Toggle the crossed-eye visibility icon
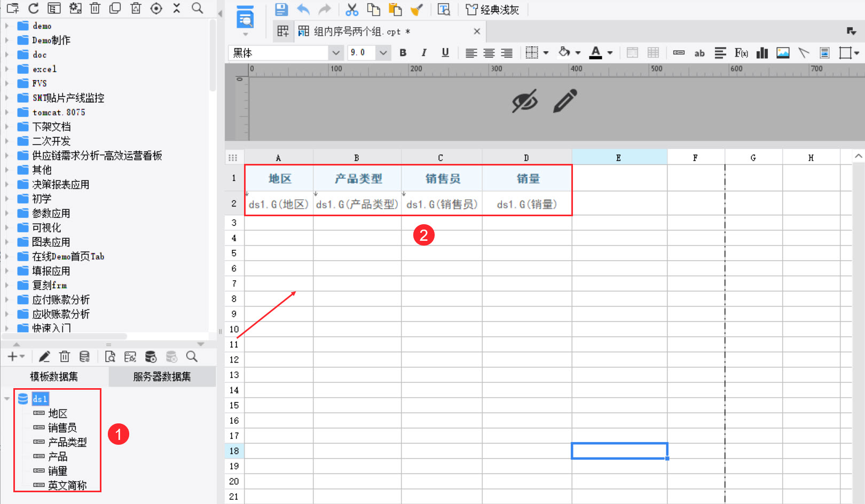 pyautogui.click(x=525, y=101)
